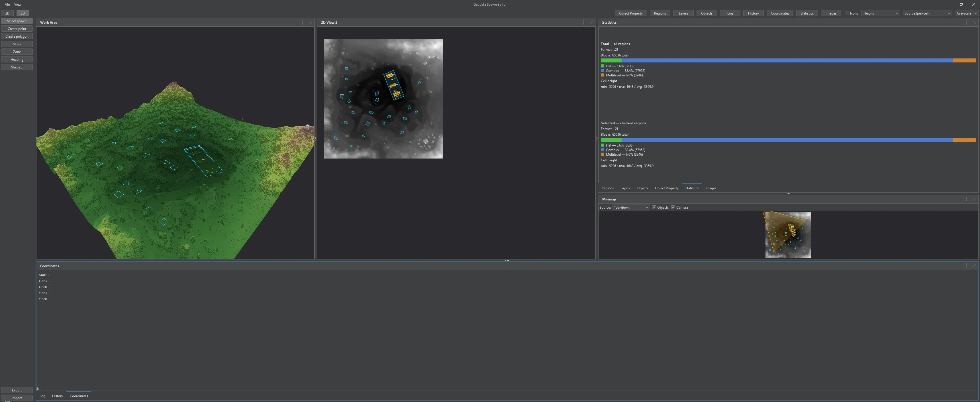
Task: Close the Work Area panel
Action: click(x=311, y=23)
